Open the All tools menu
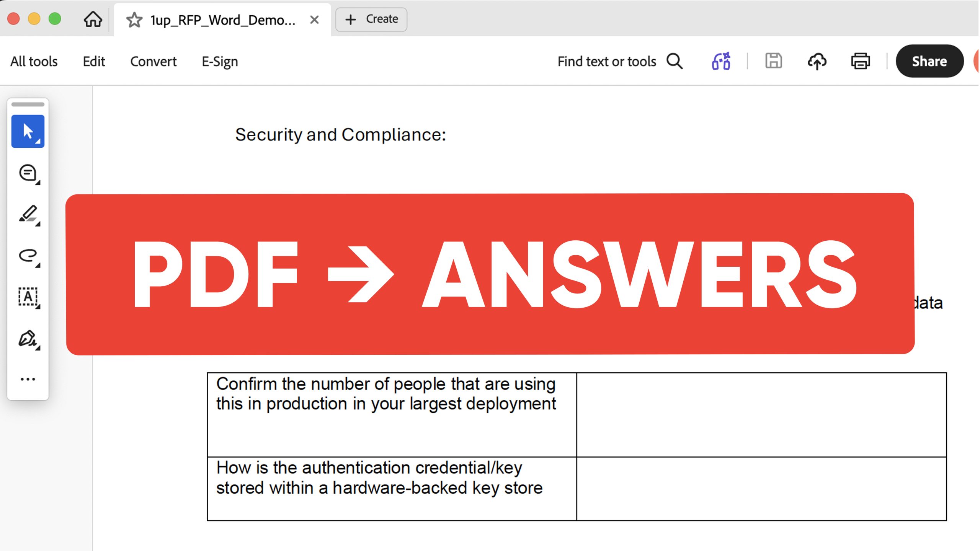This screenshot has height=551, width=980. coord(33,61)
